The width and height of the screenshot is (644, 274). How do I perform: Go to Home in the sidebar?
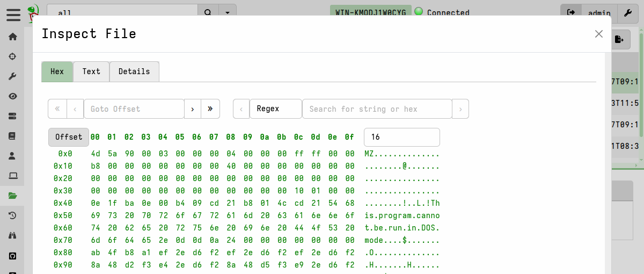tap(13, 37)
